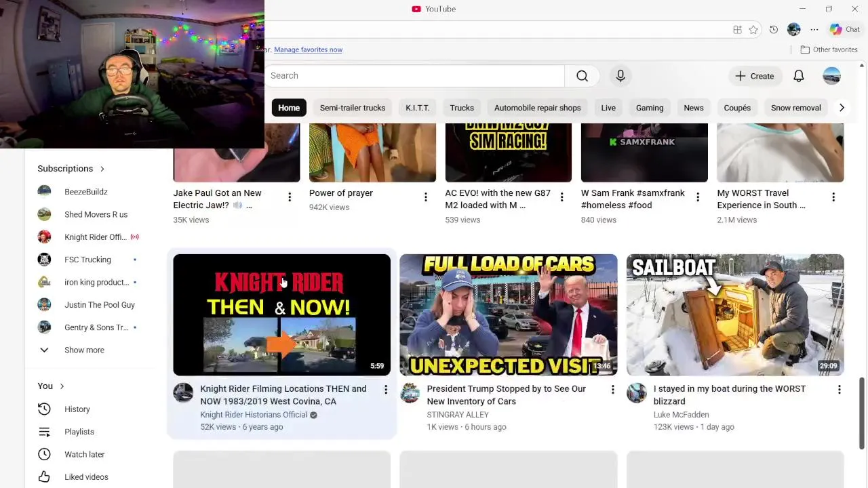Open options for W Sam Frank short

pos(698,197)
